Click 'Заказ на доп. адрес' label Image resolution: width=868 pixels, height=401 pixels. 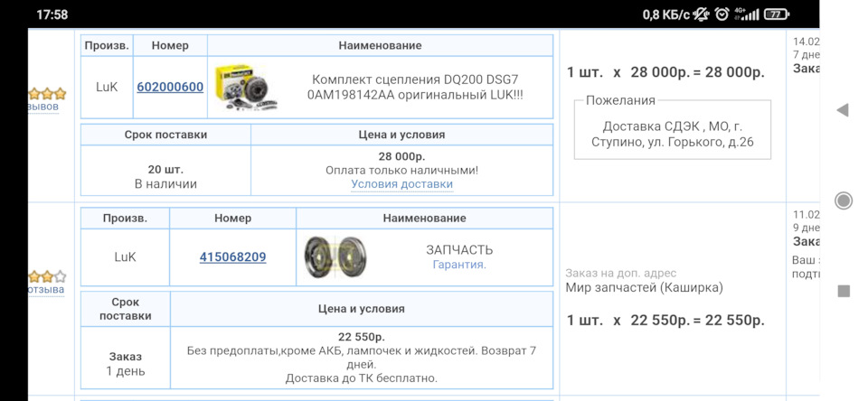coord(621,274)
